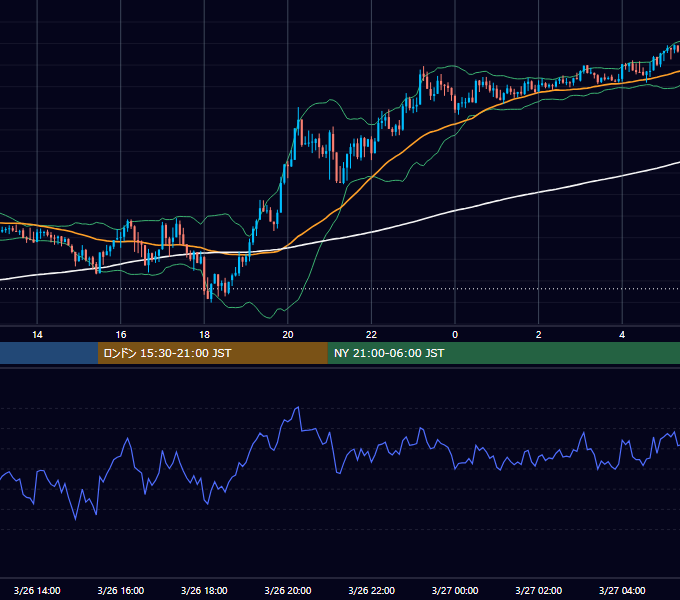
Task: Click the 3/26 20:00 time label
Action: [288, 590]
